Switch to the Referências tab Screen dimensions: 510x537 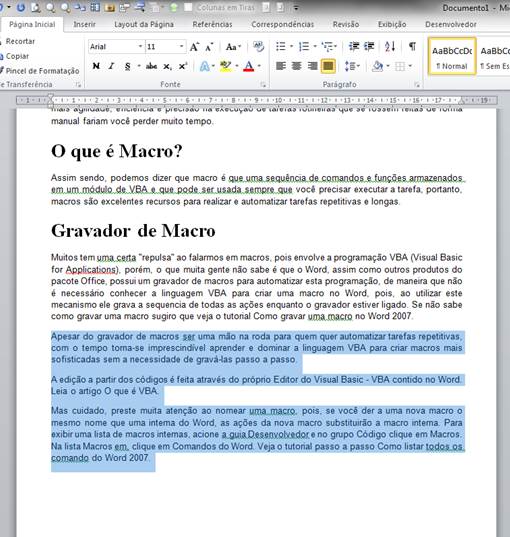coord(212,24)
